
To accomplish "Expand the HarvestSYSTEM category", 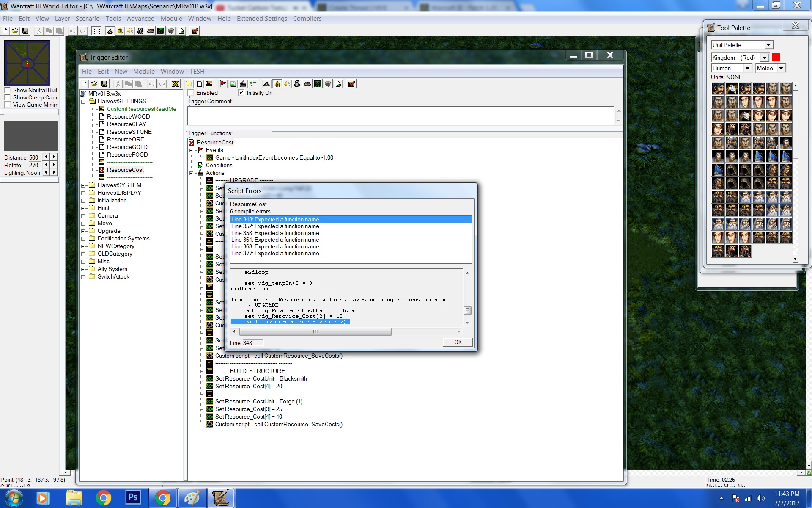I will coord(83,185).
